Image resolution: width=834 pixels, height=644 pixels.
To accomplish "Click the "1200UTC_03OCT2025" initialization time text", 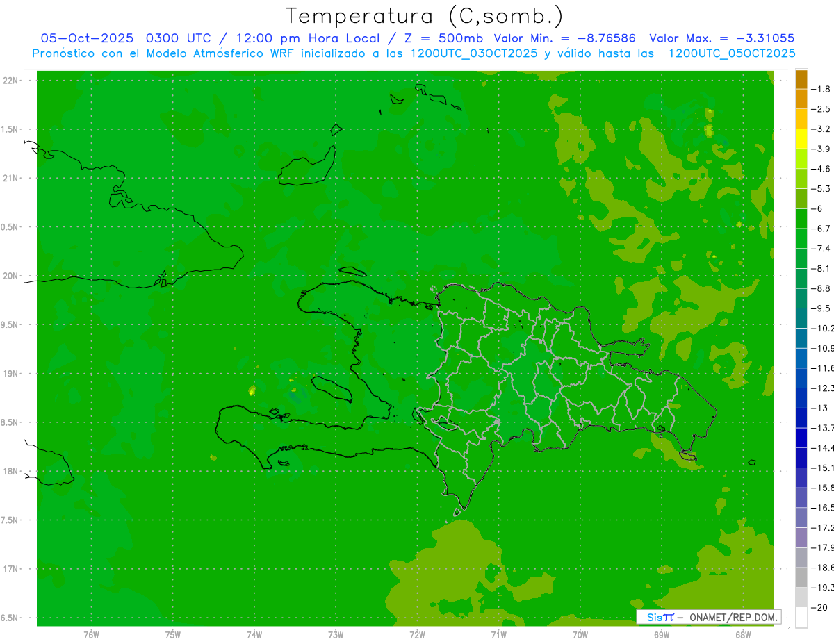I will click(474, 53).
